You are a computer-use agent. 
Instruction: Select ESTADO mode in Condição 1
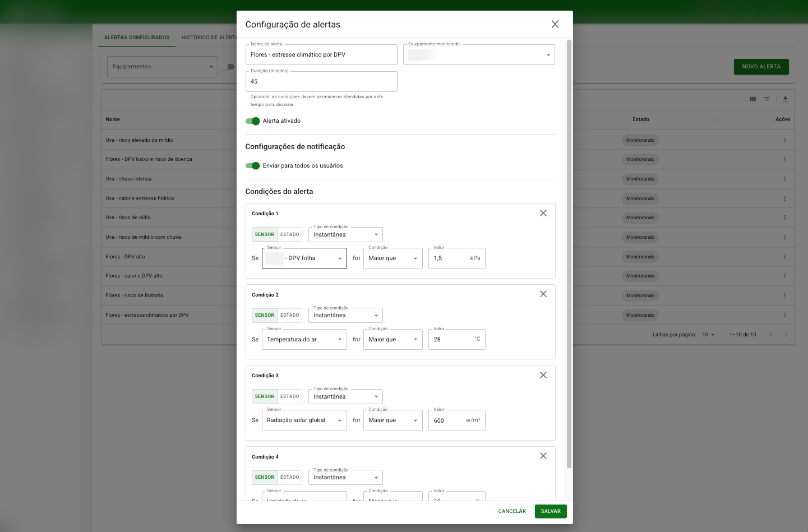click(x=290, y=234)
